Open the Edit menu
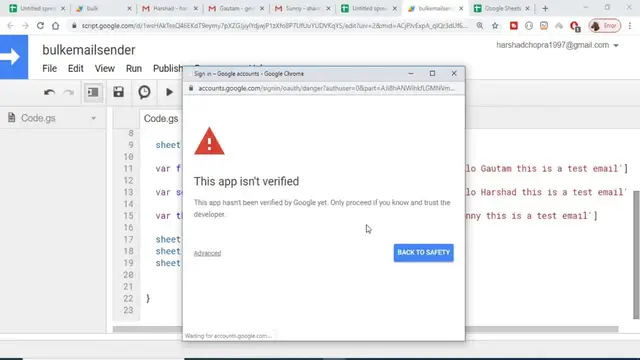Image resolution: width=640 pixels, height=360 pixels. tap(76, 69)
